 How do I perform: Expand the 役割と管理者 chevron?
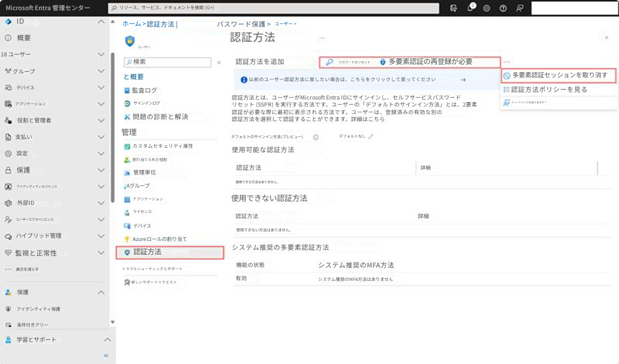coord(101,120)
